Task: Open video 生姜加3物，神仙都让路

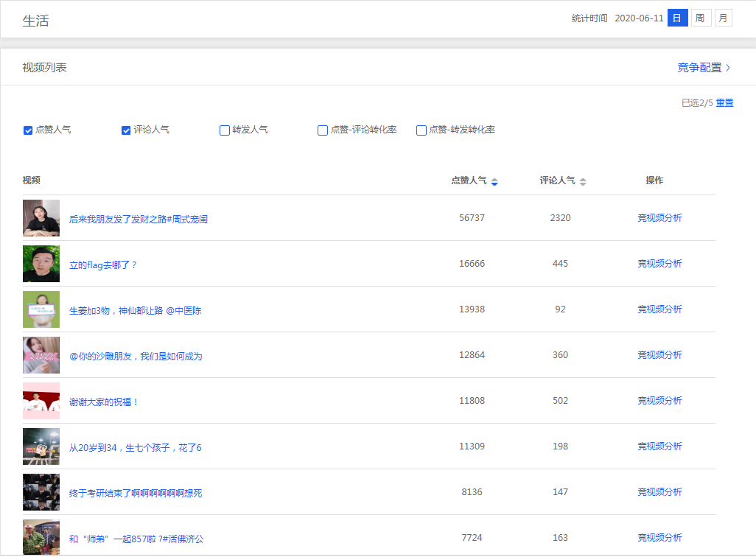Action: click(136, 311)
